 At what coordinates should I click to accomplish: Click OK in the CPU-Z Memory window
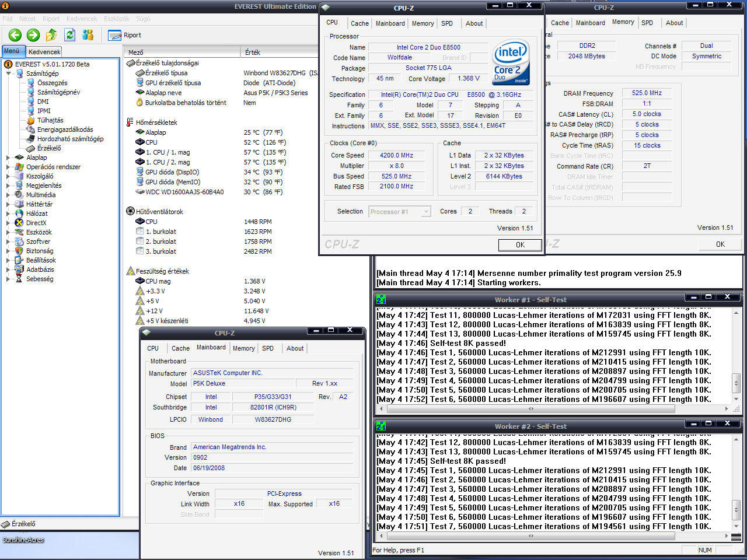tap(720, 244)
